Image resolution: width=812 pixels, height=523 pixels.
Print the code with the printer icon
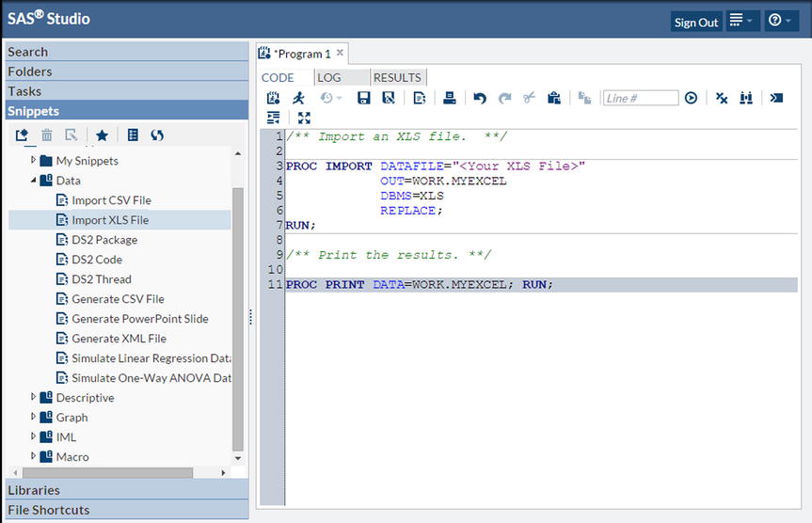[x=450, y=98]
